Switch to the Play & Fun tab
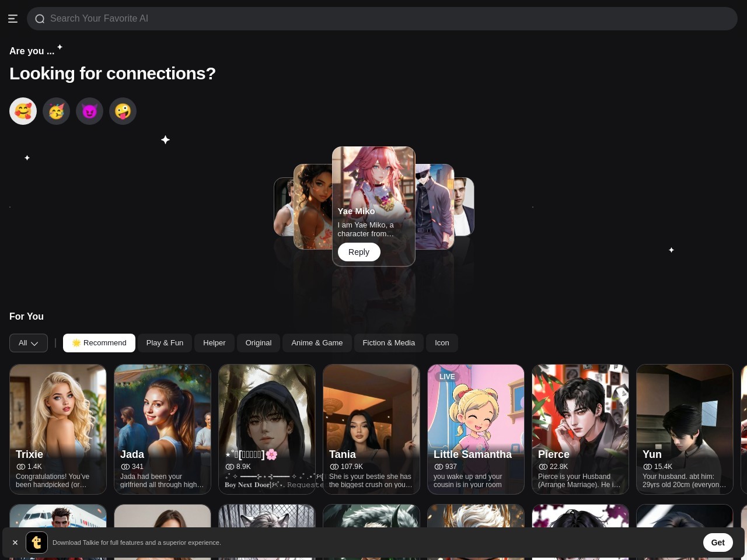The image size is (747, 560). [x=165, y=343]
